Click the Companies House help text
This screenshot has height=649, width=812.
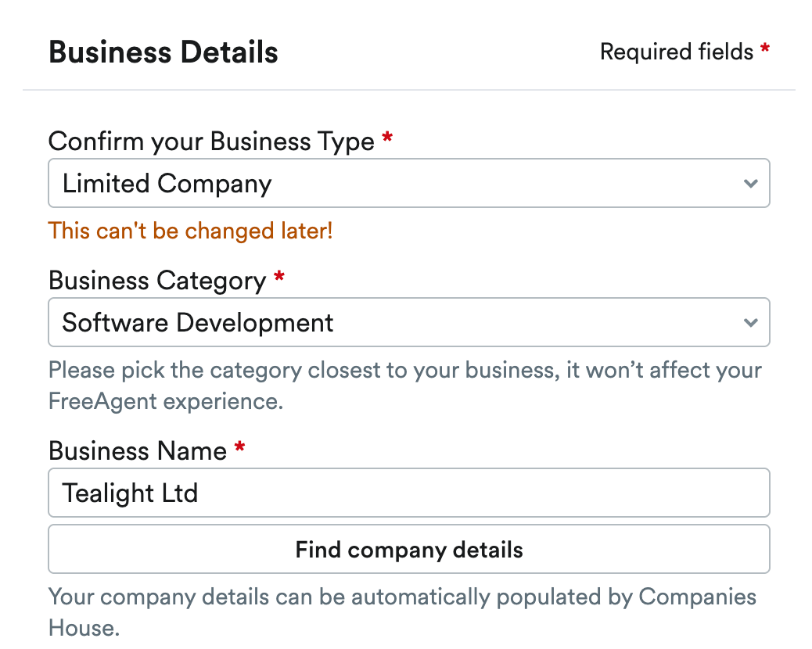402,611
